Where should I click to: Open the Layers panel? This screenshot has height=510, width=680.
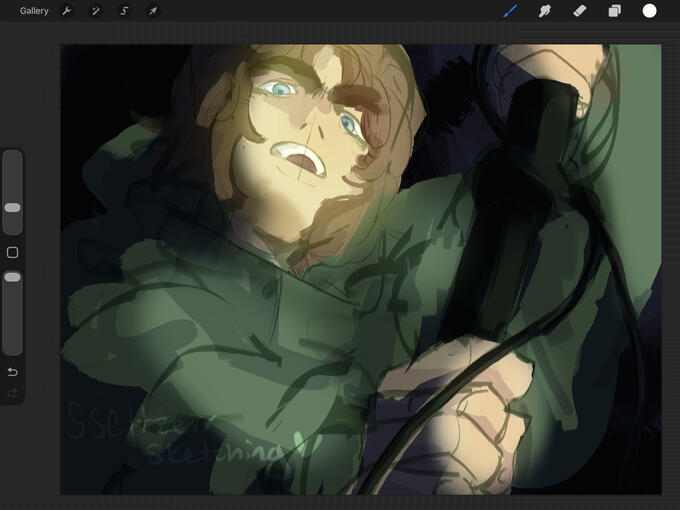pyautogui.click(x=614, y=11)
